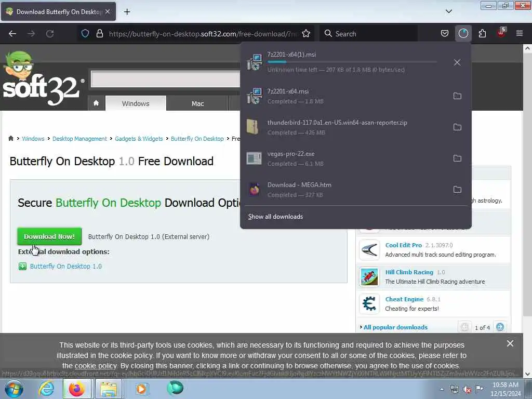Focus the soft32 search input field
Viewport: 532px width, 399px height.
pyautogui.click(x=166, y=79)
